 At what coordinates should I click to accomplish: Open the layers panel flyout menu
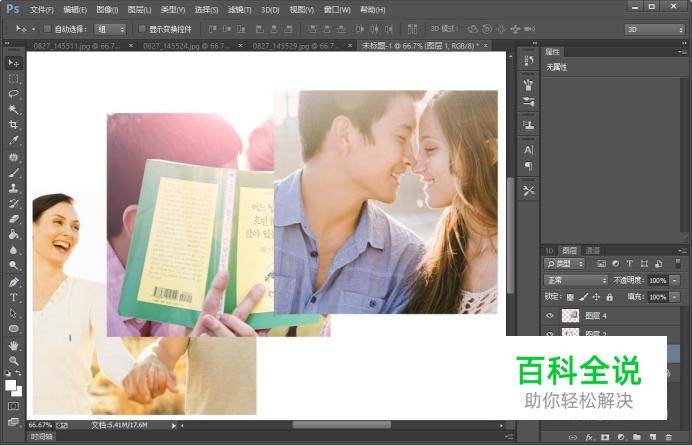(x=682, y=251)
